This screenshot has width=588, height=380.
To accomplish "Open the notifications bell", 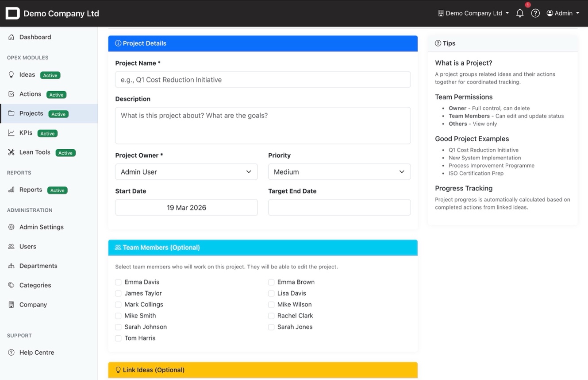I will pyautogui.click(x=519, y=13).
